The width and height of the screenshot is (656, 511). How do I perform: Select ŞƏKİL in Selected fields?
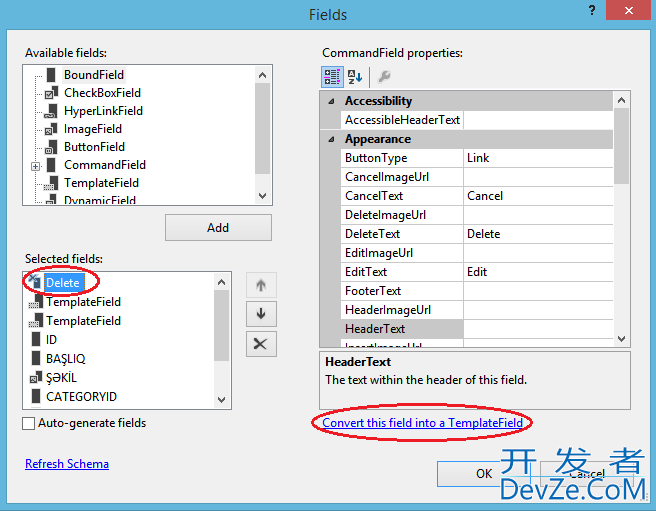click(x=61, y=377)
